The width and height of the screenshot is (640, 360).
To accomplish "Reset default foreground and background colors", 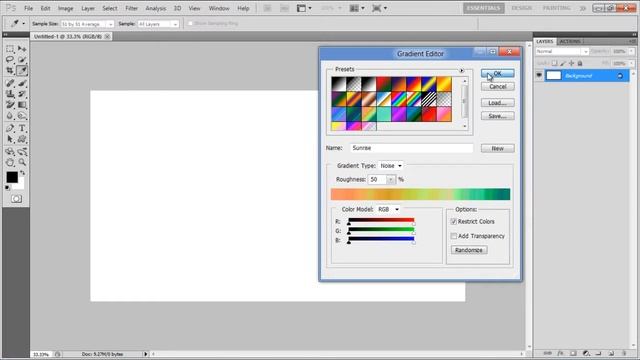I will pyautogui.click(x=7, y=188).
